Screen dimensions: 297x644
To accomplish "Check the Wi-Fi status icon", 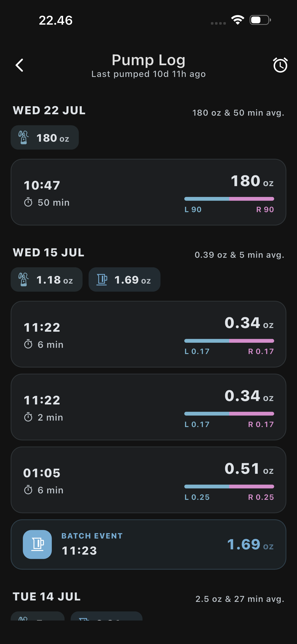I will 238,20.
